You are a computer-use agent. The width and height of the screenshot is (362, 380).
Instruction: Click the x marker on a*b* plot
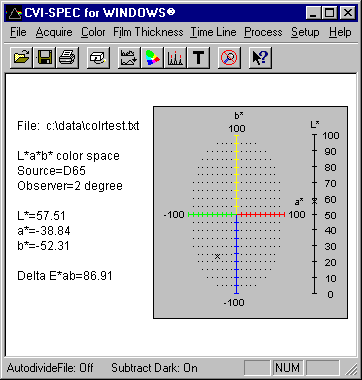[217, 256]
